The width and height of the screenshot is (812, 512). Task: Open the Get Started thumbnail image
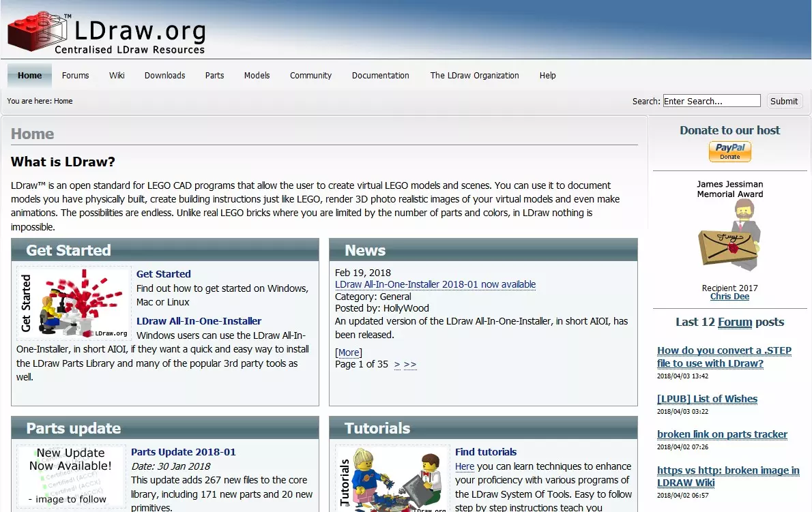[x=74, y=303]
